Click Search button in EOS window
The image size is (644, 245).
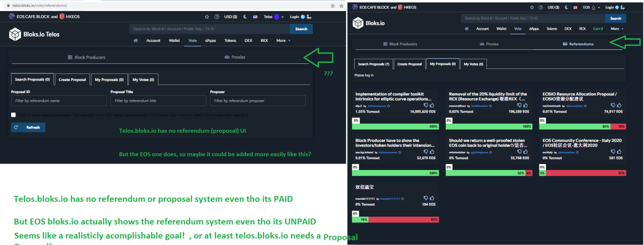(x=616, y=18)
